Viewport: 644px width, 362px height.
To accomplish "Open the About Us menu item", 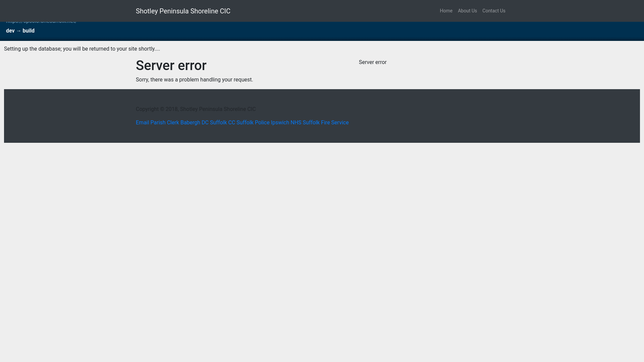I will pos(467,11).
